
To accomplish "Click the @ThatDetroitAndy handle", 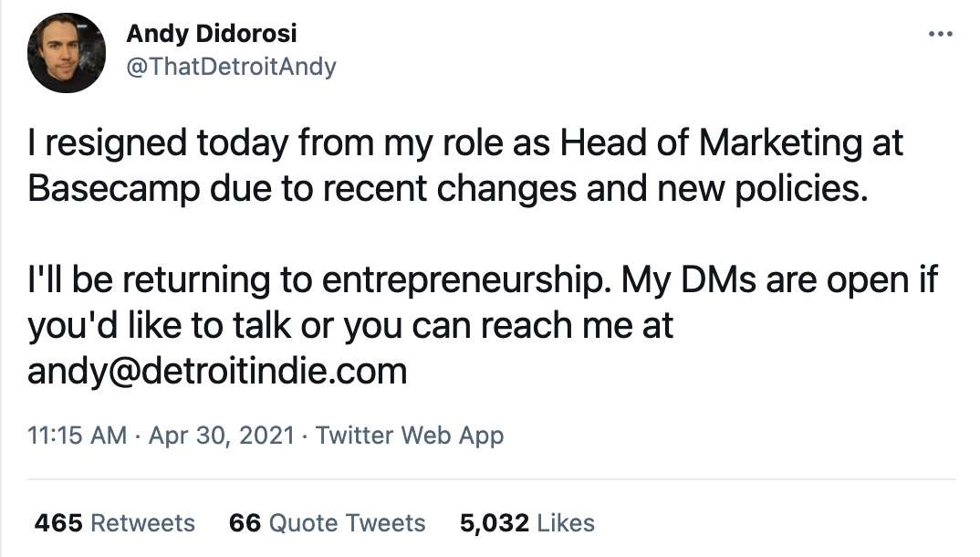I will coord(230,66).
